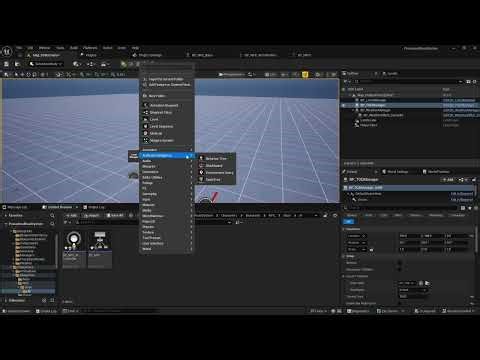480x360 pixels.
Task: Create a Blackboard asset
Action: (x=217, y=165)
